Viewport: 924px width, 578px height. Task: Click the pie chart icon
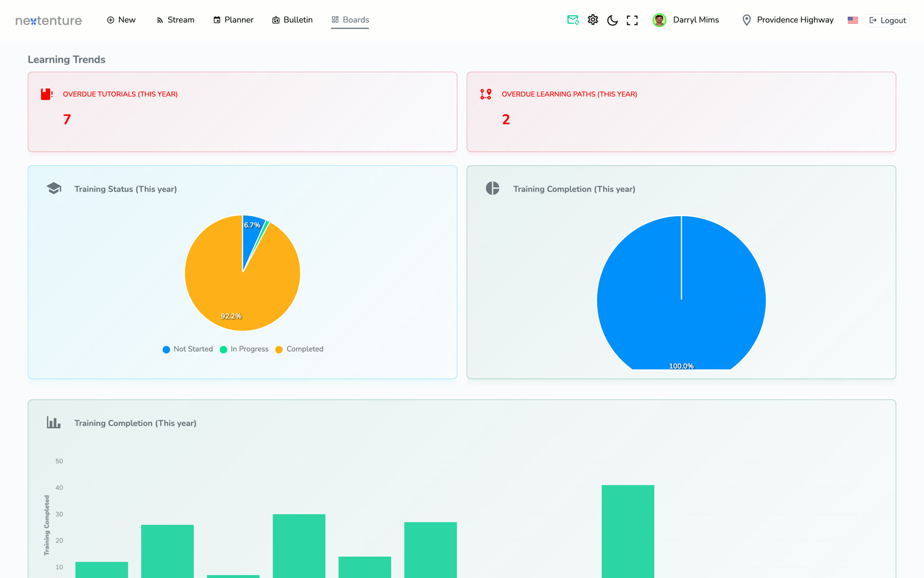493,188
